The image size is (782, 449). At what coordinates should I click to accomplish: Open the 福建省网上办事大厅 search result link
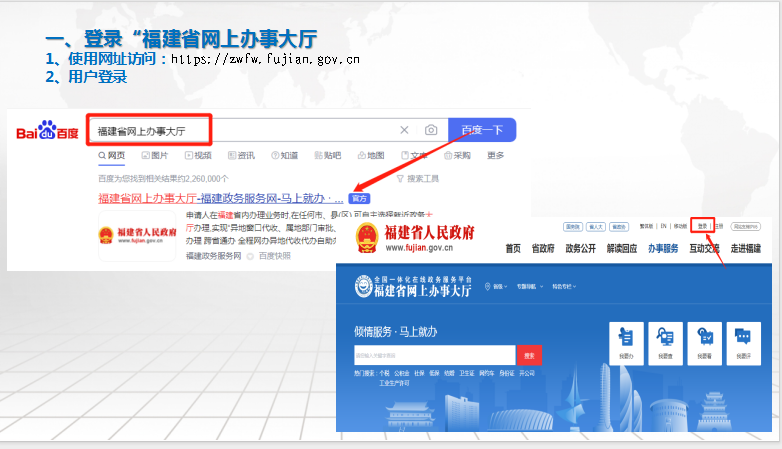[220, 198]
